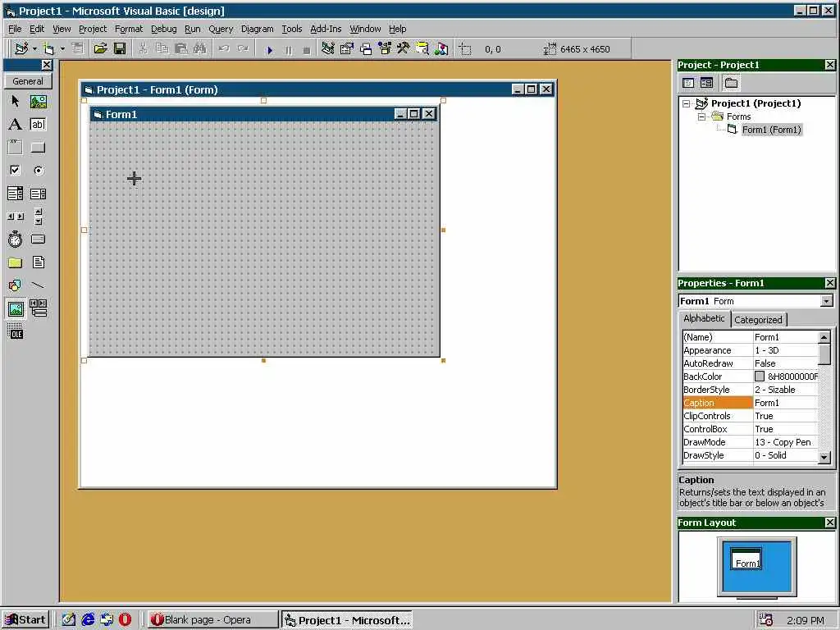Open the Project menu
Image resolution: width=840 pixels, height=630 pixels.
tap(93, 29)
